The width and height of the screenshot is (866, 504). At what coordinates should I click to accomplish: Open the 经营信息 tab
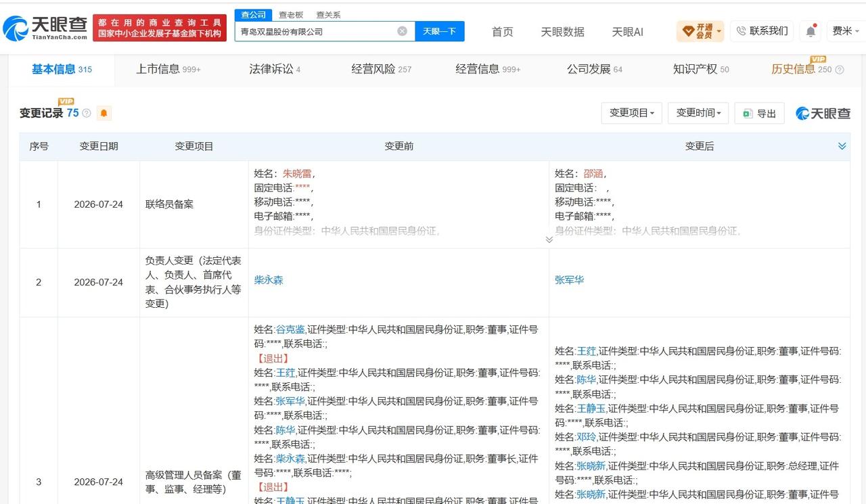488,69
